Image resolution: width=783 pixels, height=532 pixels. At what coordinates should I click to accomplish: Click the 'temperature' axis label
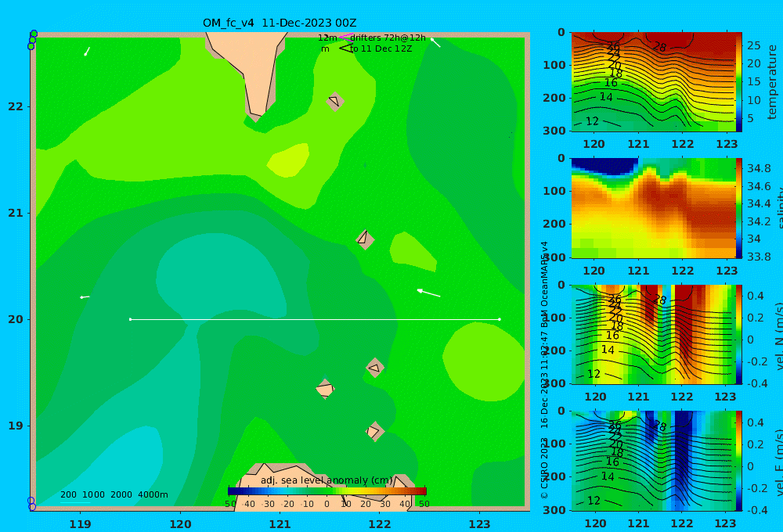[x=772, y=82]
